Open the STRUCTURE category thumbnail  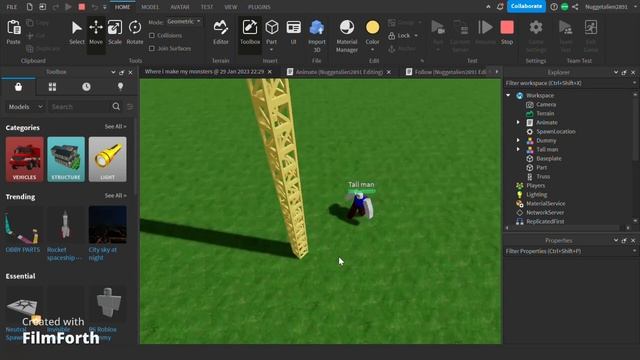point(66,159)
